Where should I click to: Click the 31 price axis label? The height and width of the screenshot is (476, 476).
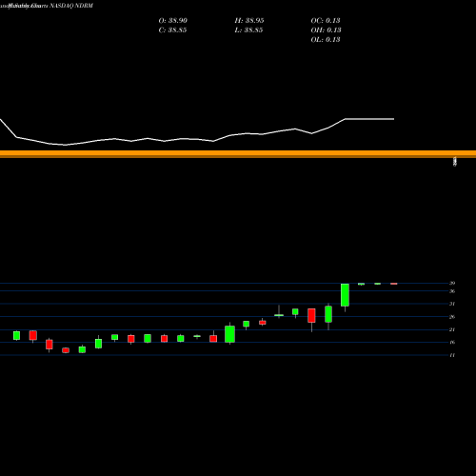pyautogui.click(x=452, y=304)
